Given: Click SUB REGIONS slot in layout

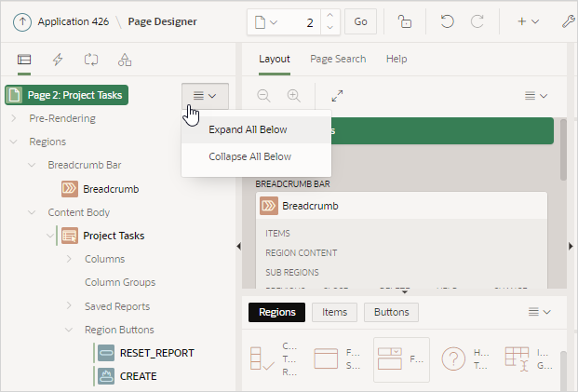Looking at the screenshot, I should click(x=292, y=273).
